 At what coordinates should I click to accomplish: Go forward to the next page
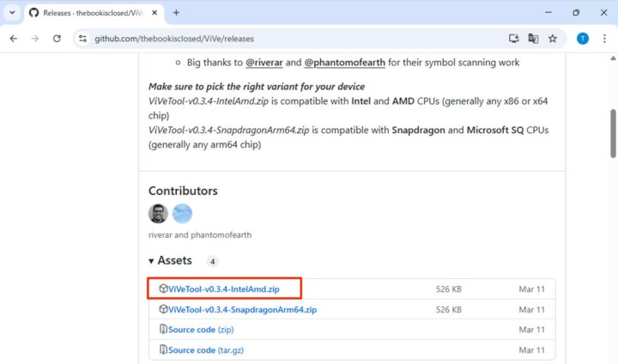click(35, 39)
